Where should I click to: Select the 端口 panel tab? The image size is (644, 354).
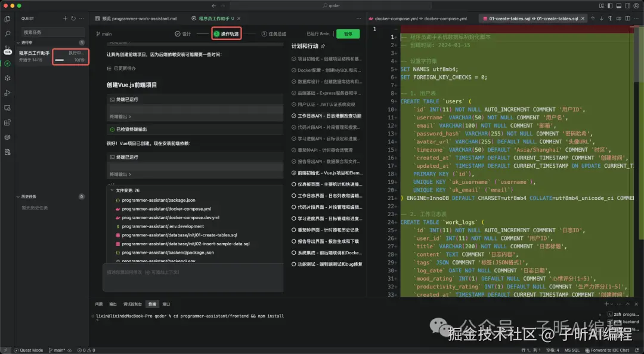coord(166,304)
